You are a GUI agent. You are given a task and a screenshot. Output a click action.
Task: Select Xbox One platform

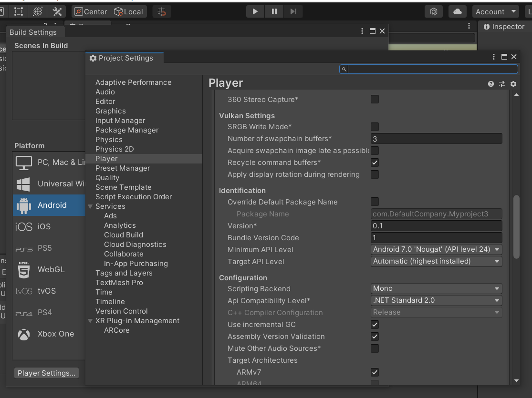coord(49,334)
